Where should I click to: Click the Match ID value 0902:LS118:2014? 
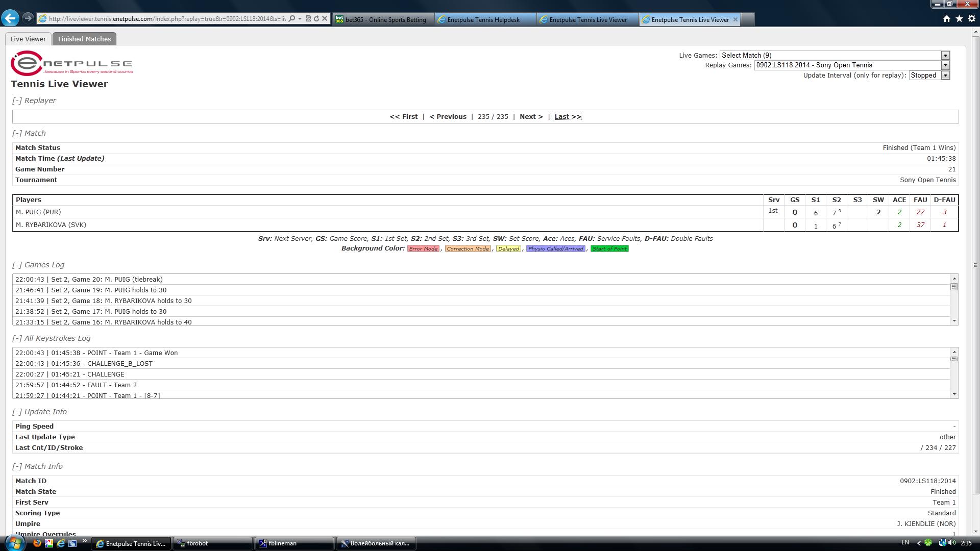click(x=928, y=481)
